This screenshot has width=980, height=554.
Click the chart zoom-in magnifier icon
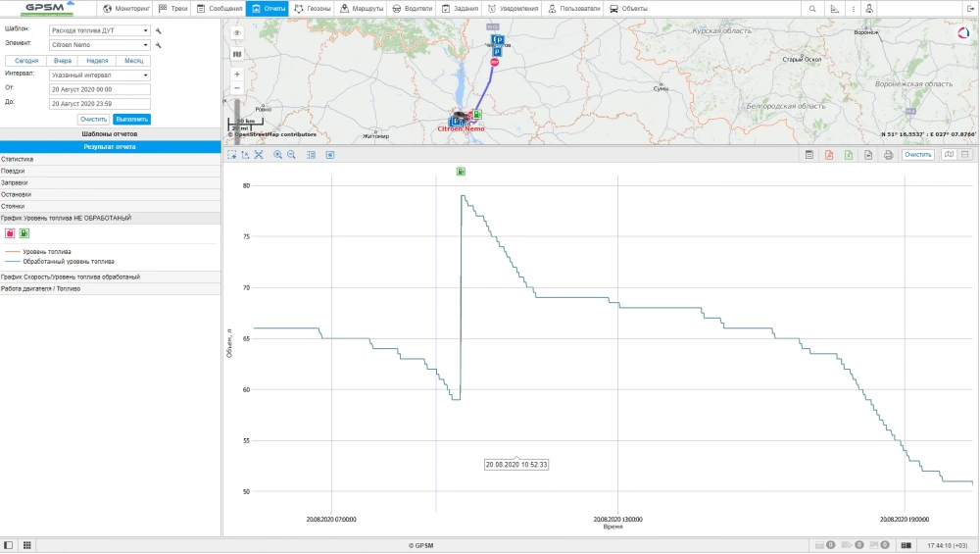coord(278,155)
